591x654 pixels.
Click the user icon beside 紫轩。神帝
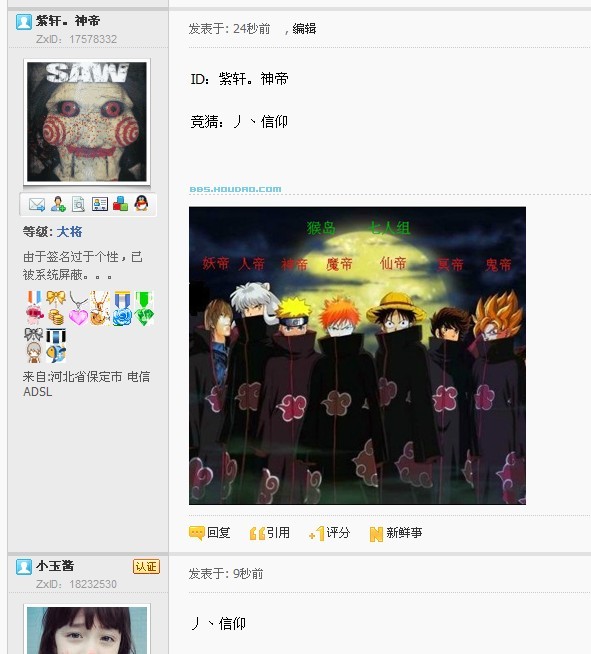point(24,22)
